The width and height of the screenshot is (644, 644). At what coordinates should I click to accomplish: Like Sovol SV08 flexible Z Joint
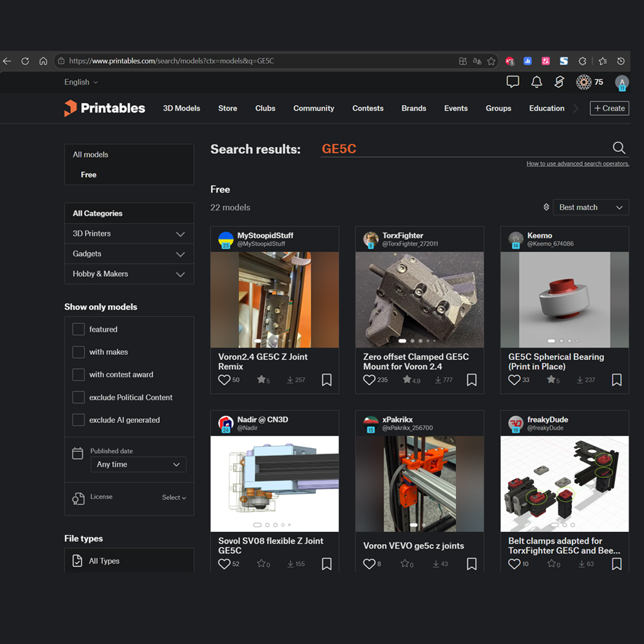click(224, 564)
